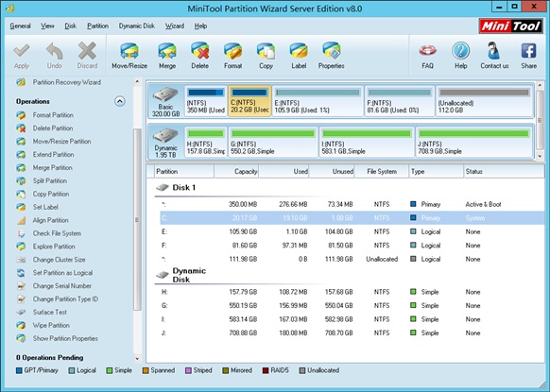Image resolution: width=550 pixels, height=392 pixels.
Task: Sort by the Capacity column header
Action: [x=236, y=172]
